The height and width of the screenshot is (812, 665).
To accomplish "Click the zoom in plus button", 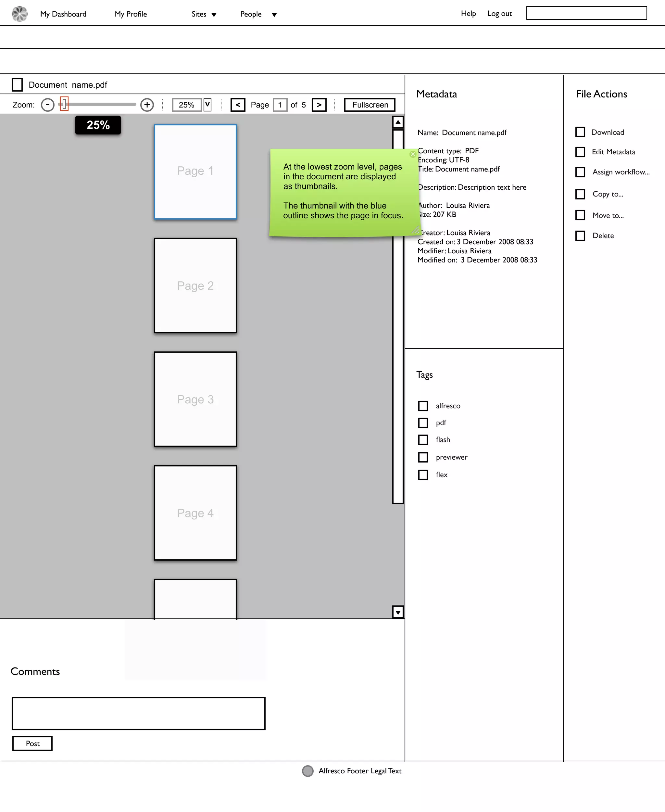I will pos(147,105).
